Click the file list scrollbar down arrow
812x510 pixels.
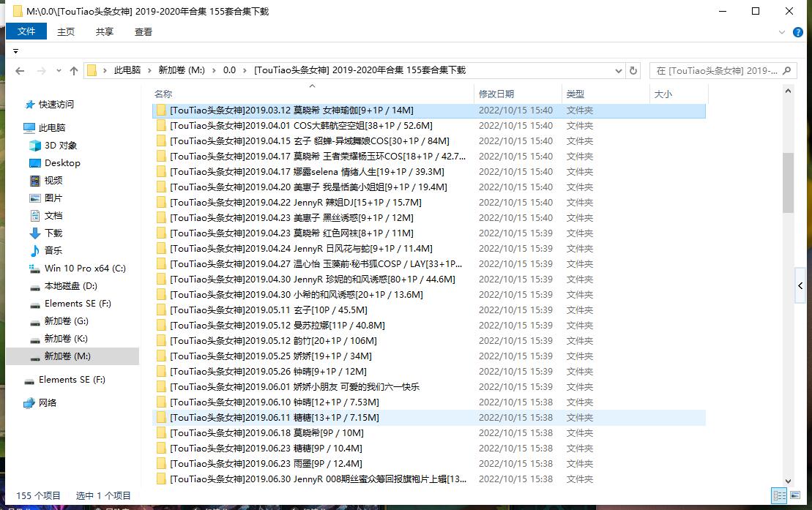click(788, 481)
